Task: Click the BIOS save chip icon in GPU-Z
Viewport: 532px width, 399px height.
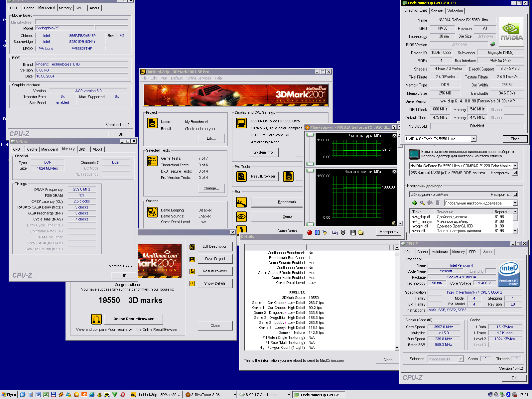Action: (493, 44)
